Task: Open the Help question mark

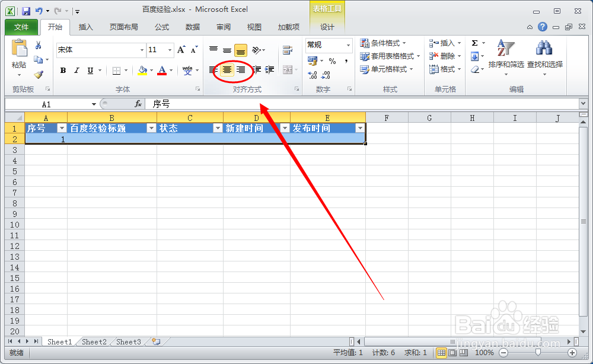Action: 543,27
